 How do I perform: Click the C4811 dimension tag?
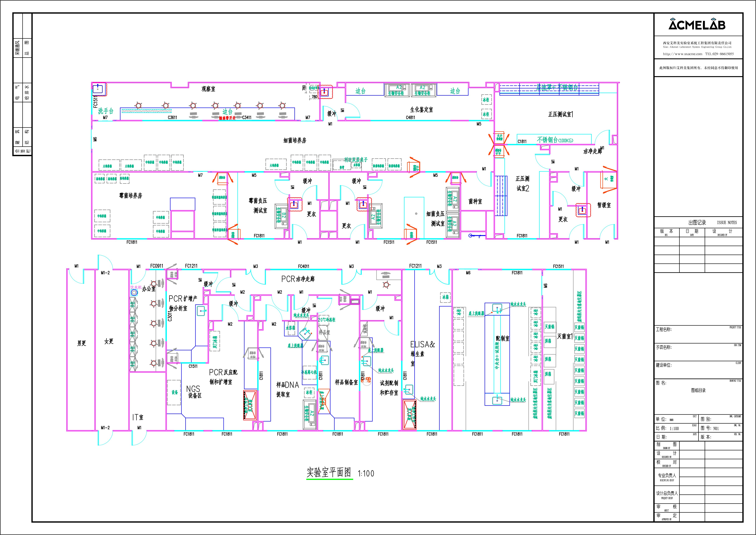[x=410, y=117]
